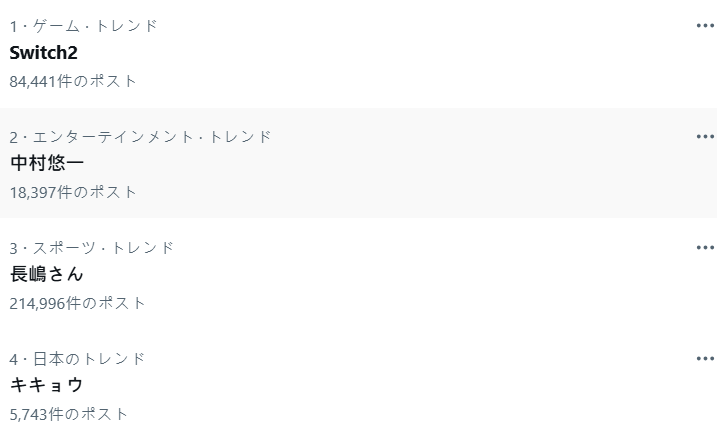The width and height of the screenshot is (717, 442).
Task: Open more options for Switch2 trend
Action: [x=705, y=26]
